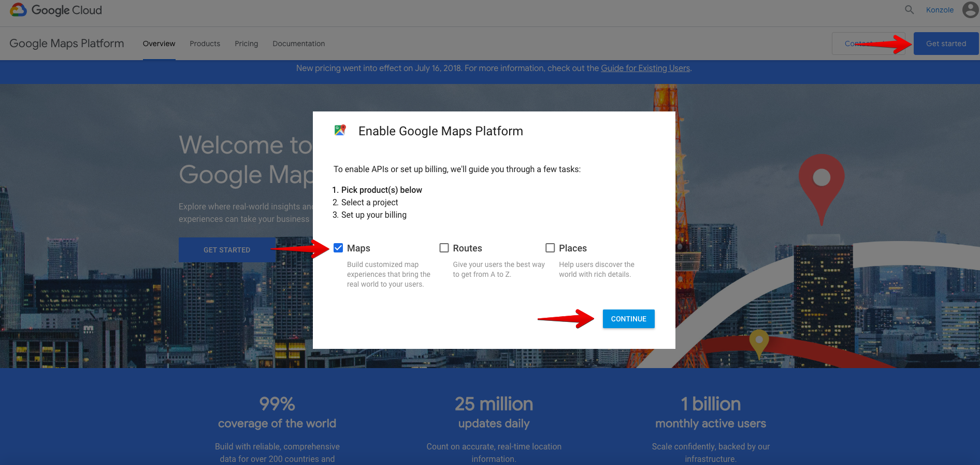This screenshot has width=980, height=465.
Task: Click 'monthly active users' text
Action: [711, 424]
